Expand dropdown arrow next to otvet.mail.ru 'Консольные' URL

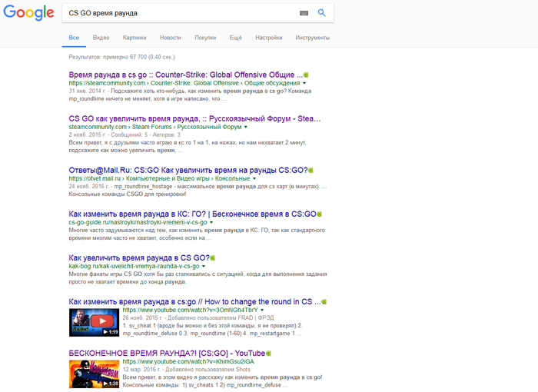click(254, 178)
